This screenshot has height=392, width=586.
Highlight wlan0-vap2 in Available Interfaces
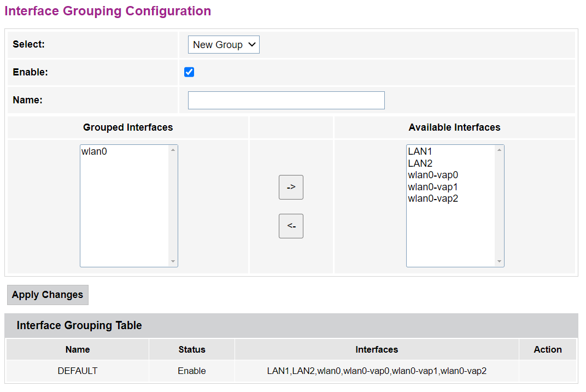point(433,198)
